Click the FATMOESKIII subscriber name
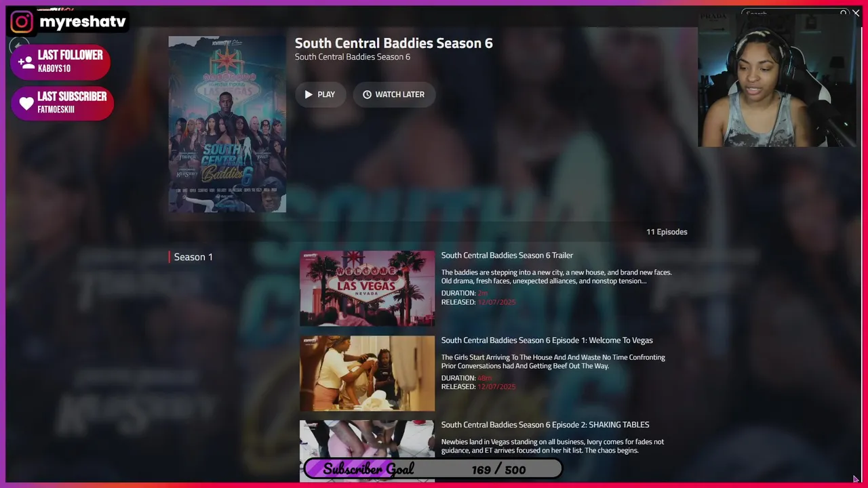Image resolution: width=868 pixels, height=488 pixels. coord(56,110)
